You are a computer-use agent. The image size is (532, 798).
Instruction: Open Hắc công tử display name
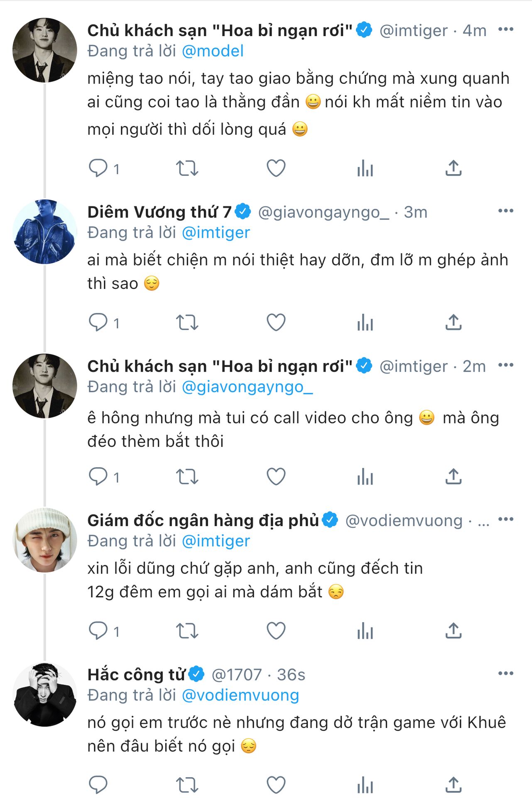tap(136, 675)
